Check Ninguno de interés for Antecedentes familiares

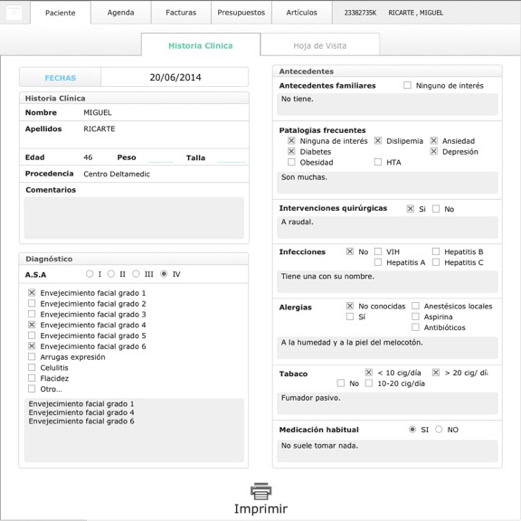pyautogui.click(x=407, y=85)
